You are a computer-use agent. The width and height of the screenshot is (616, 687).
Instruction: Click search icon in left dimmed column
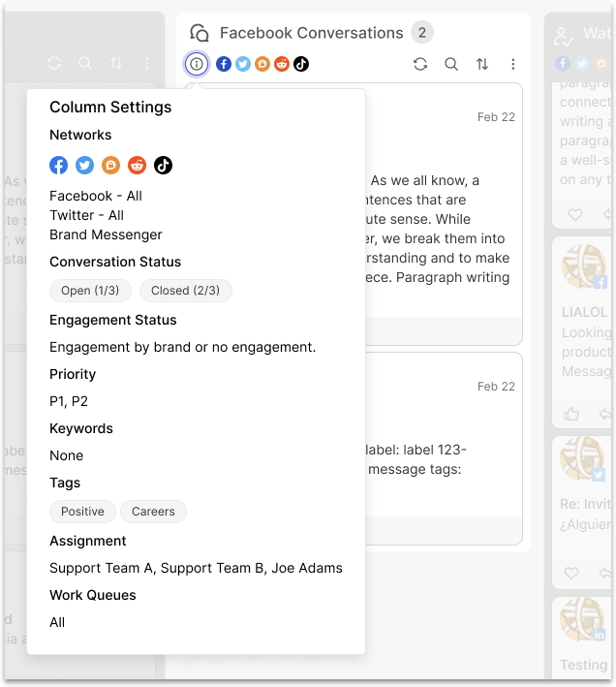point(85,63)
